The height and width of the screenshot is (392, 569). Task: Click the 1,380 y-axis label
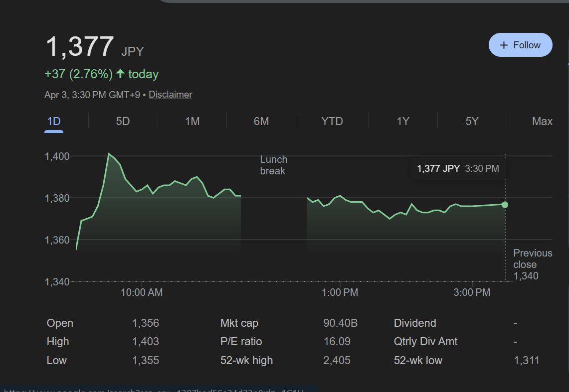click(x=57, y=198)
